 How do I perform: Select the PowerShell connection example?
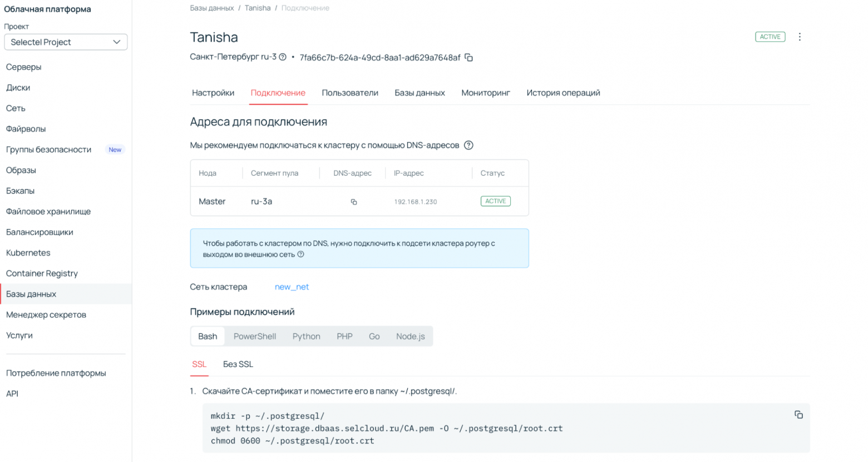click(x=255, y=336)
